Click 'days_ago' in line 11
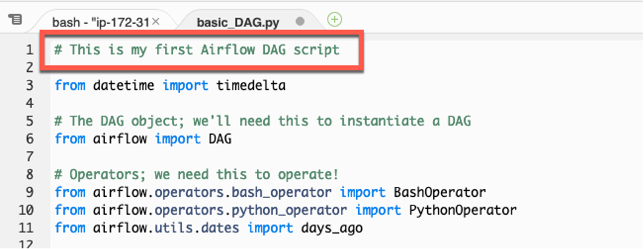This screenshot has width=644, height=249. (x=332, y=228)
